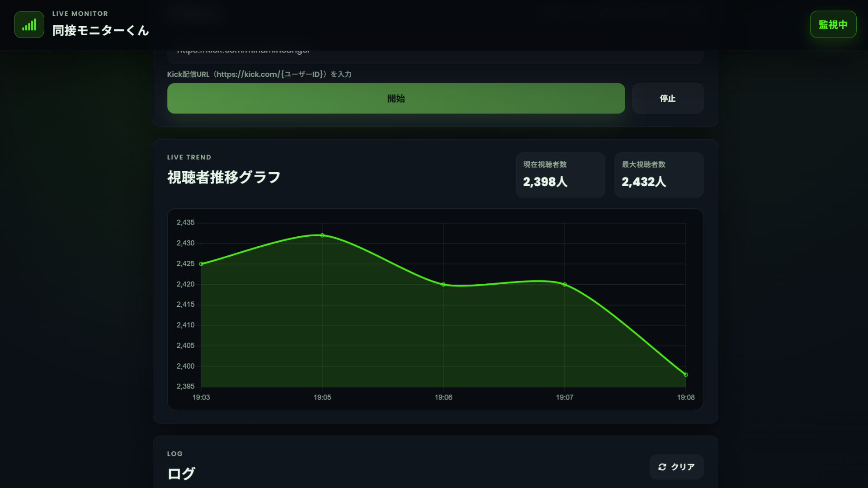The width and height of the screenshot is (868, 488).
Task: Click the data point at 19:03
Action: pyautogui.click(x=202, y=263)
